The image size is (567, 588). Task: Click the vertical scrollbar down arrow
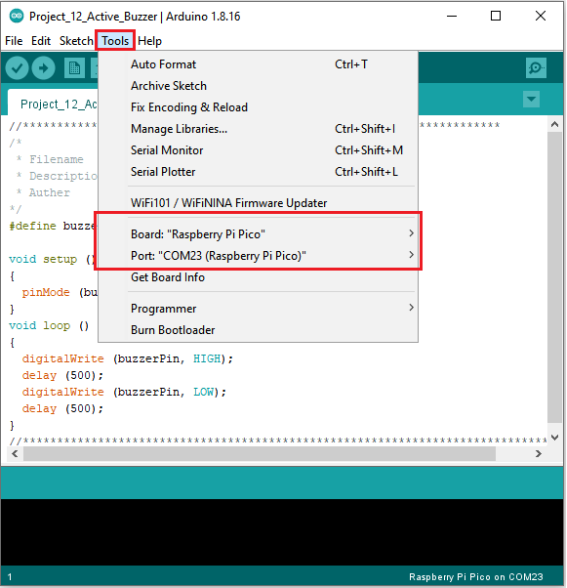click(x=555, y=437)
